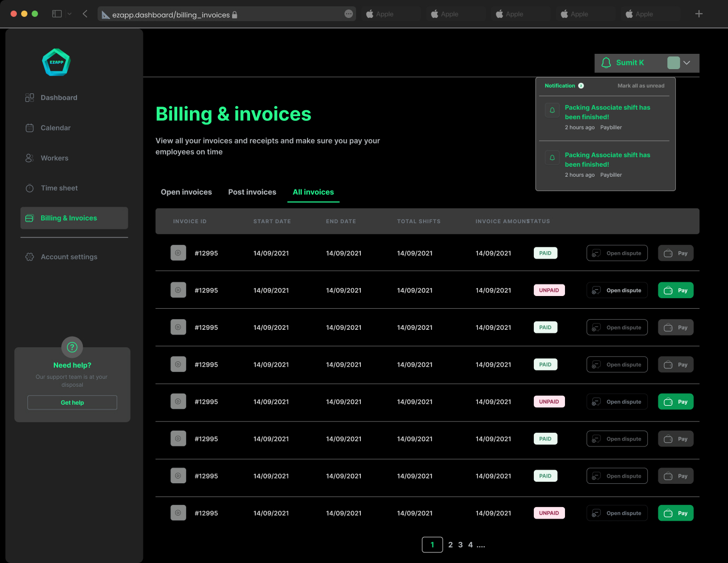Click the first notification's bell icon

coord(552,110)
